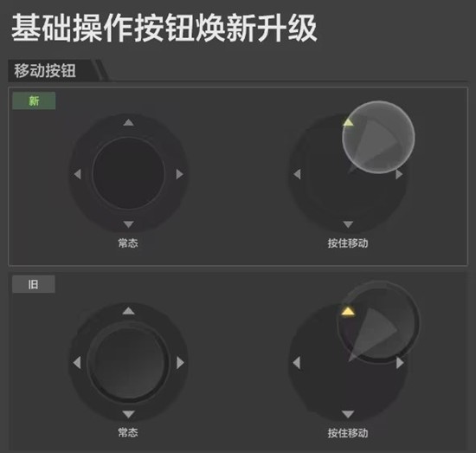Screen dimensions: 476x453
Task: Click the gray 旧 label
Action: click(34, 284)
